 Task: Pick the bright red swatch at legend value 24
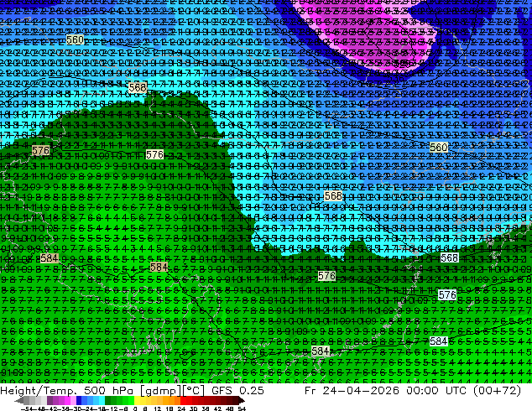click(183, 400)
